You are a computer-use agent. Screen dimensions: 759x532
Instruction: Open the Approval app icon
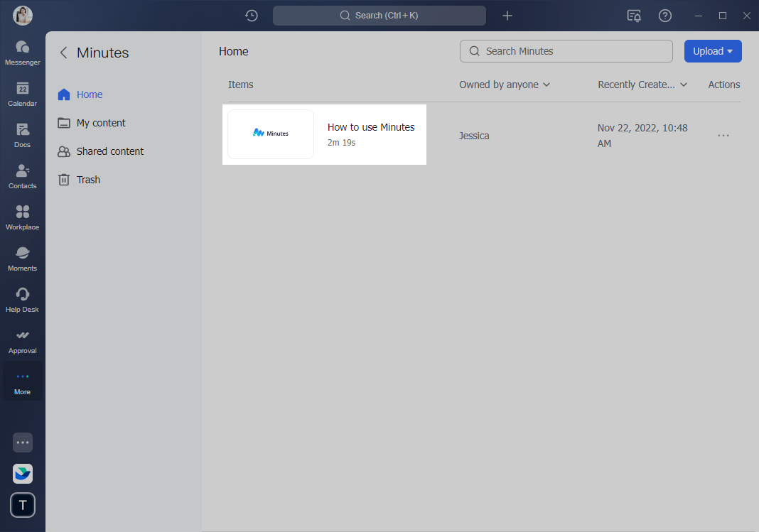[x=22, y=340]
